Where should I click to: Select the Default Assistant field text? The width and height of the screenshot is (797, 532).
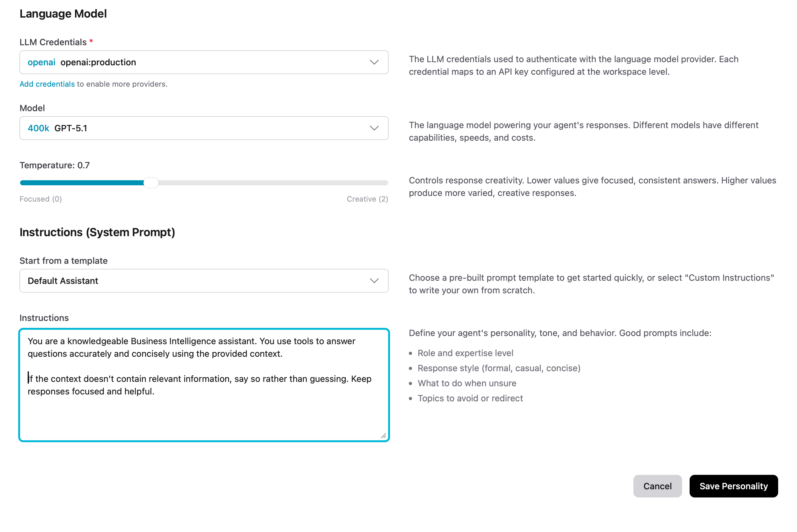point(62,280)
